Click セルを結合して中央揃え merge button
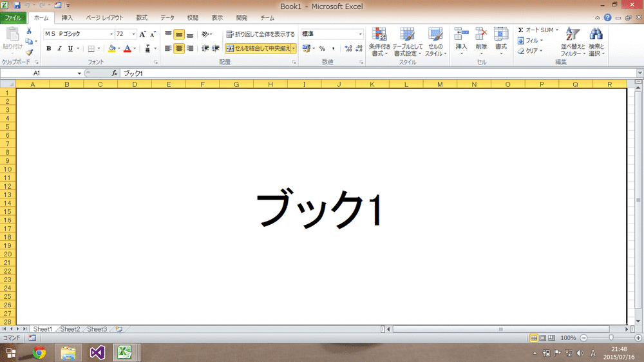Viewport: 644px width, 362px height. (x=258, y=48)
